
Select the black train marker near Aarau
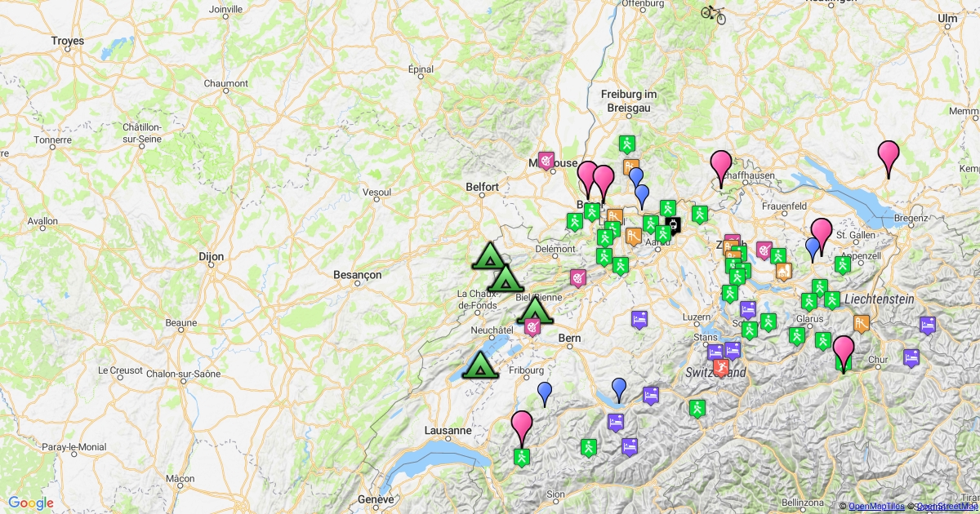click(x=673, y=224)
